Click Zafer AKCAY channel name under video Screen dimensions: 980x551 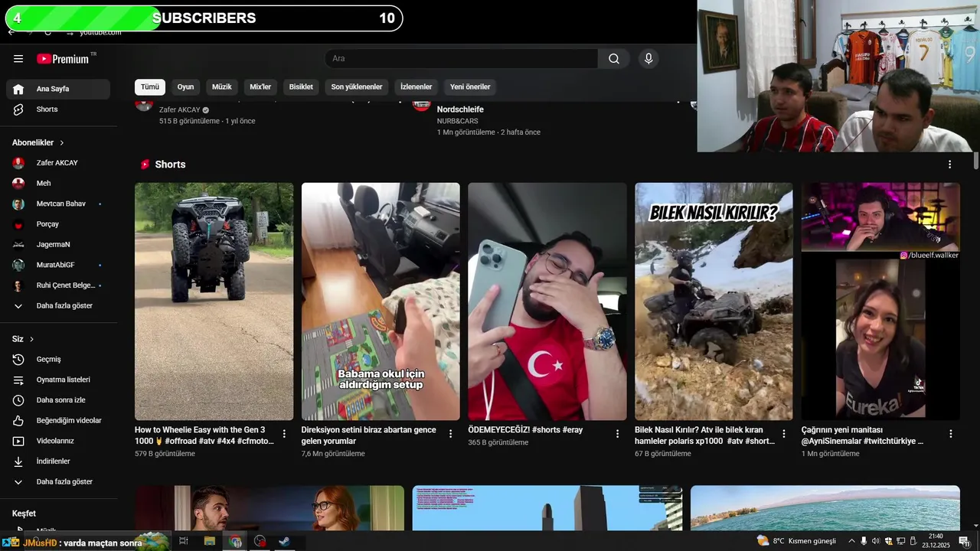click(x=179, y=110)
